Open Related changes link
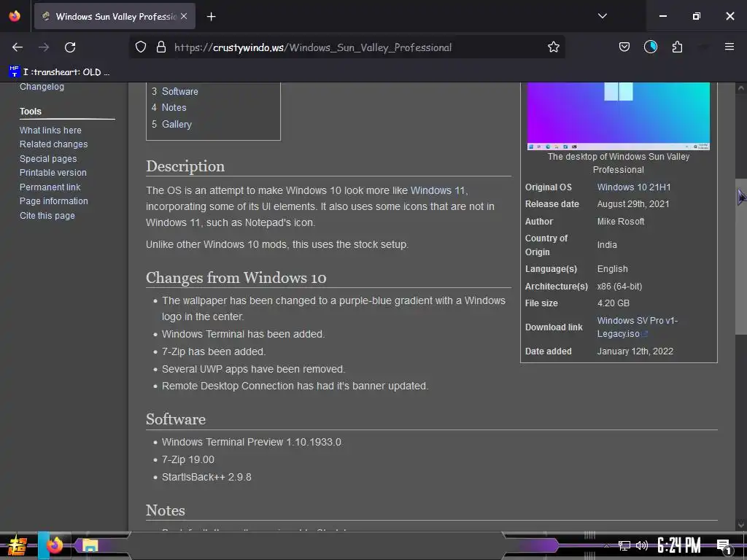The width and height of the screenshot is (747, 560). click(53, 144)
